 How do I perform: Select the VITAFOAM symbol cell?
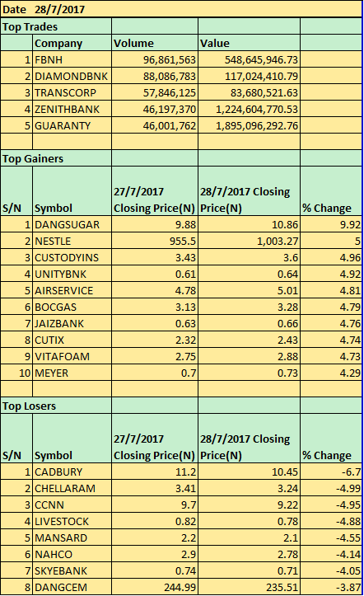pos(72,356)
